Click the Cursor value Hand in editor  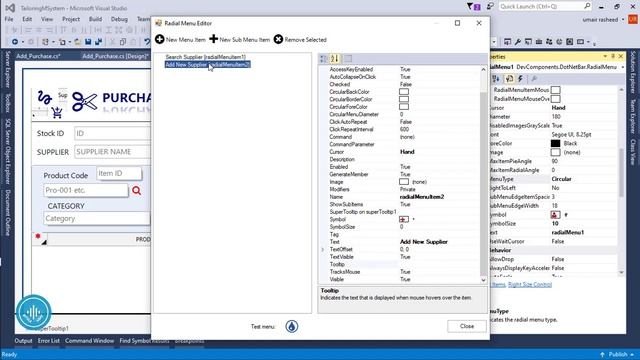[407, 152]
